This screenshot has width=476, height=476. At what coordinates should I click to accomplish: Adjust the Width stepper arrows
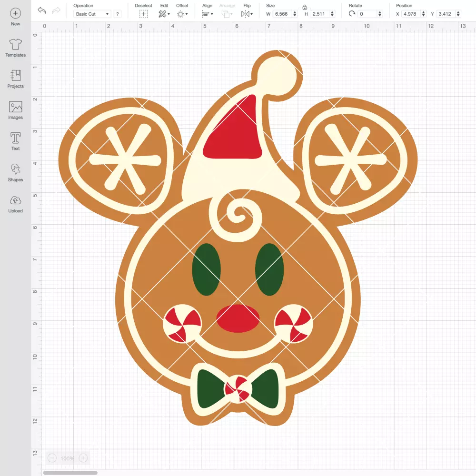(295, 14)
